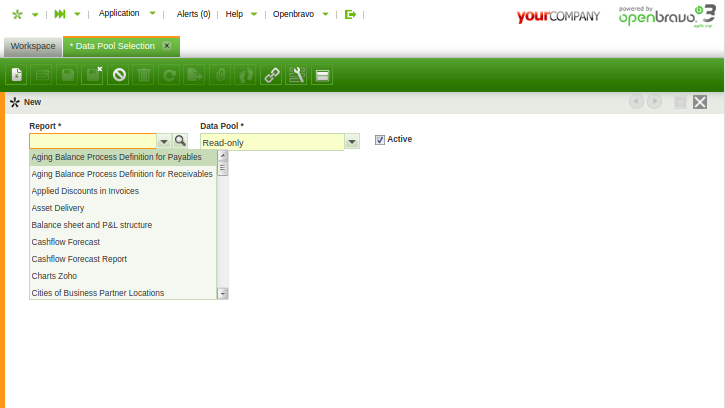The height and width of the screenshot is (408, 725).
Task: Select Cities of Business Partner Locations
Action: click(x=123, y=293)
